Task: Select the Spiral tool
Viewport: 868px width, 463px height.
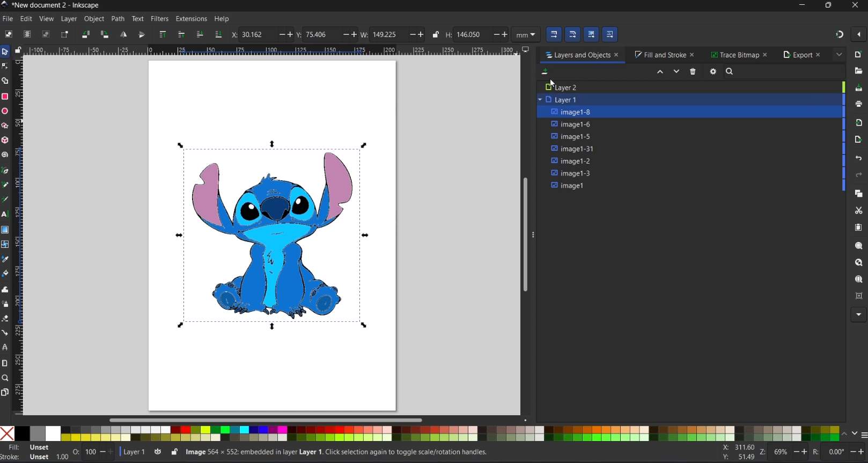Action: tap(5, 155)
